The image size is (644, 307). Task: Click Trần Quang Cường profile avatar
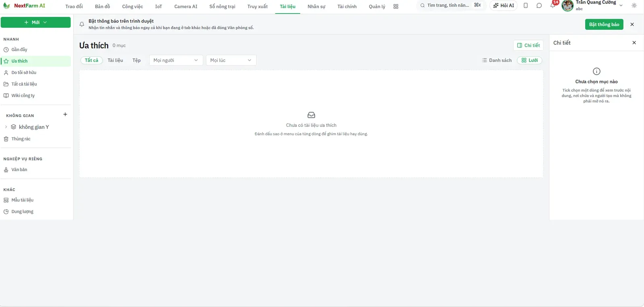[568, 6]
